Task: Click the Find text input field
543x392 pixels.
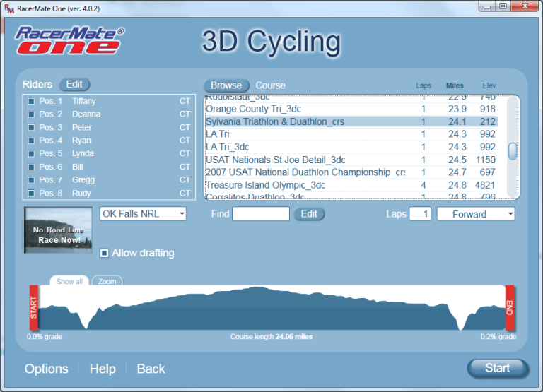Action: pos(260,214)
